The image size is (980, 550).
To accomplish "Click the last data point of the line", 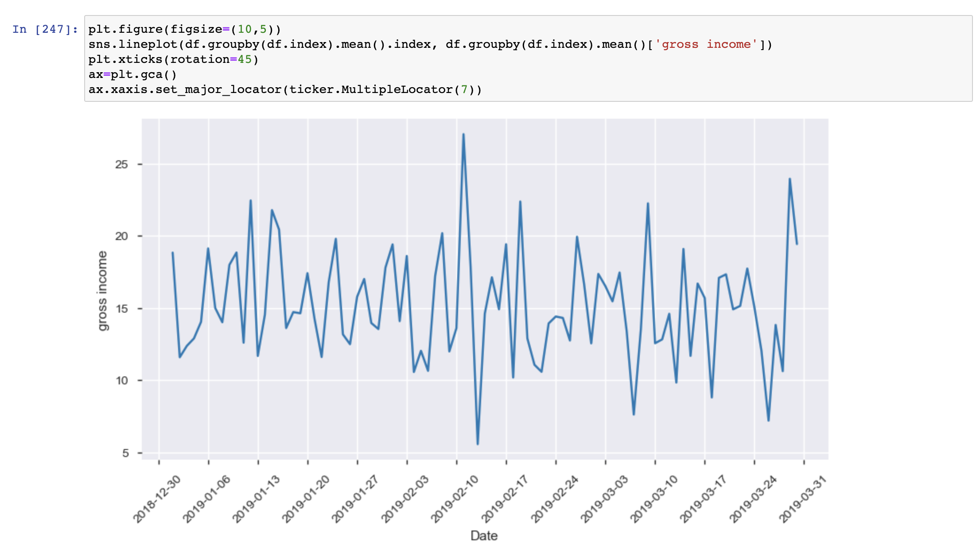I will click(797, 244).
